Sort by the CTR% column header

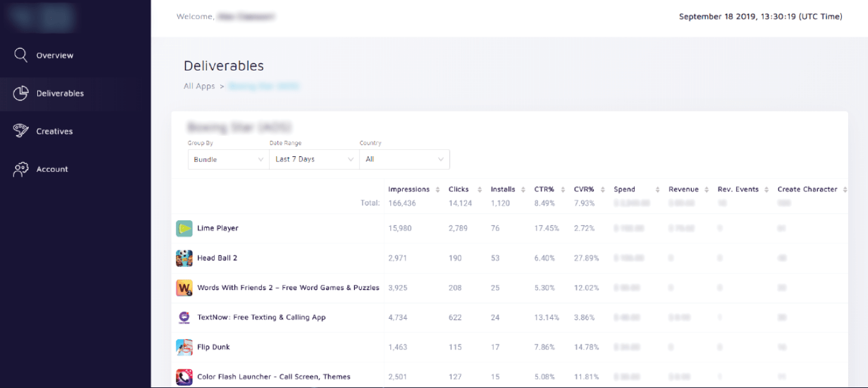click(x=544, y=190)
